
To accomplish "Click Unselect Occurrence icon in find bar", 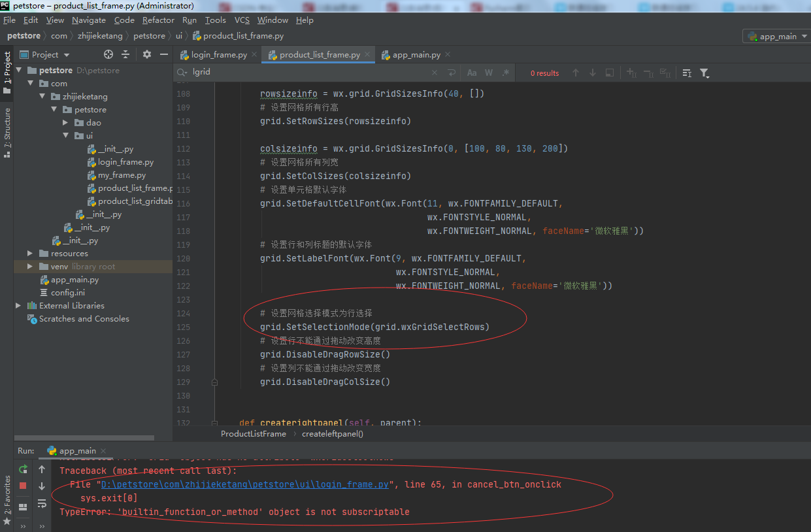I will pyautogui.click(x=648, y=73).
